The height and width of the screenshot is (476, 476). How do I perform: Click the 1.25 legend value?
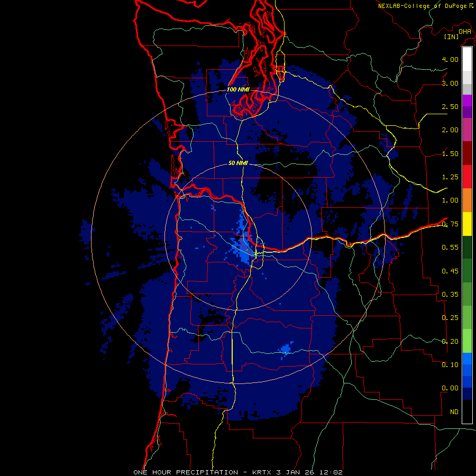coord(450,177)
